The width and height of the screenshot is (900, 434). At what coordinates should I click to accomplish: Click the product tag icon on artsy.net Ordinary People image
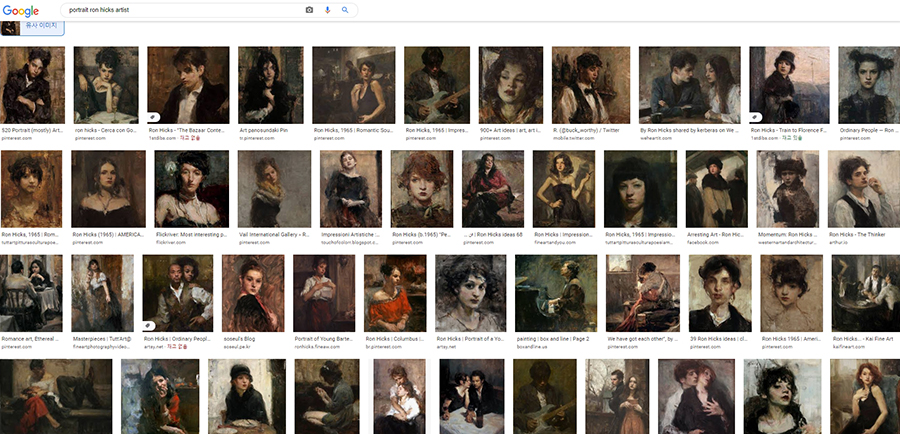[x=149, y=325]
